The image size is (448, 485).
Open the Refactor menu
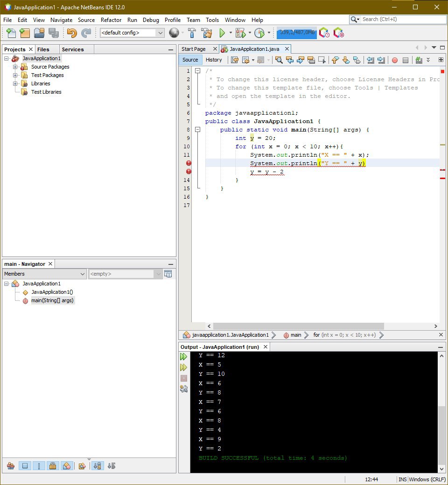tap(111, 20)
